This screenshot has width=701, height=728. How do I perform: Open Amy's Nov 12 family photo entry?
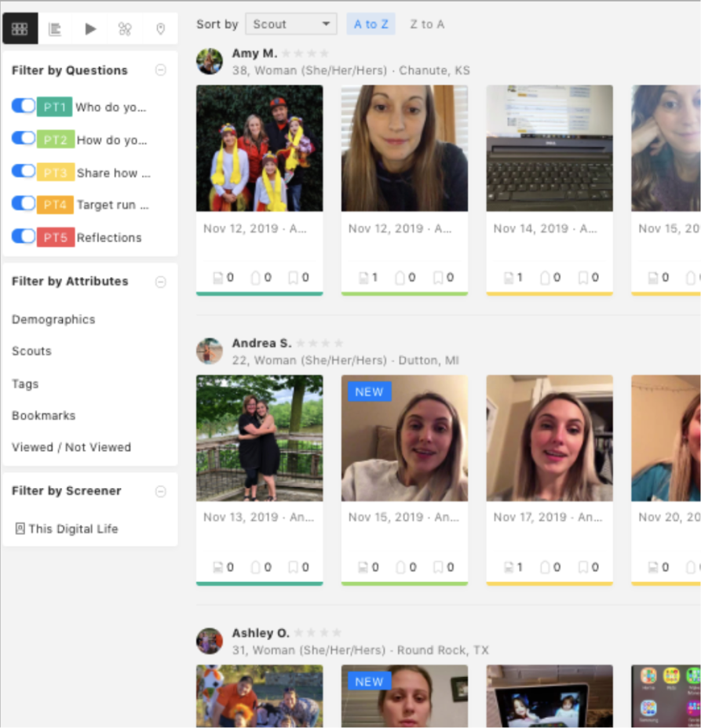(x=260, y=148)
